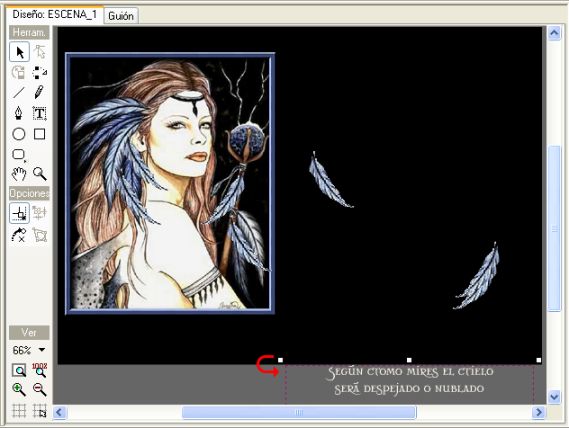569x428 pixels.
Task: Choose the Bezier Pen tool
Action: pos(19,113)
